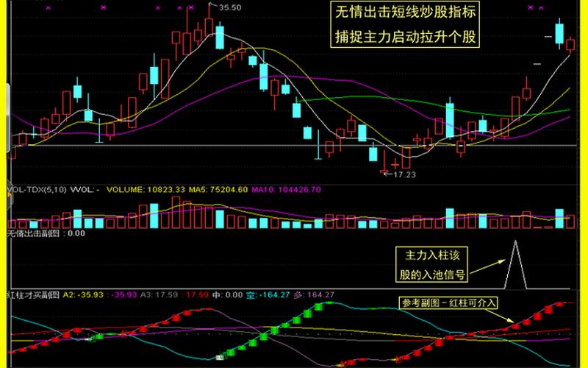
Task: Click the magenta -35.93 value
Action: pyautogui.click(x=122, y=295)
